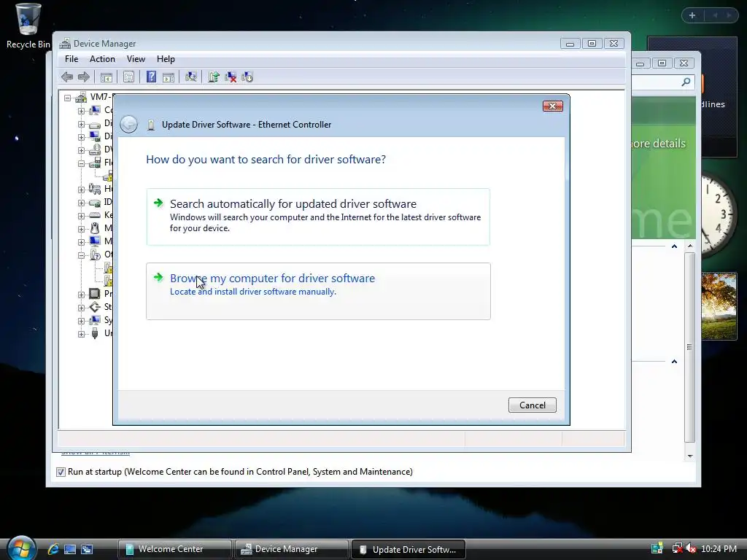747x560 pixels.
Task: Collapse the root VM7 tree node
Action: pyautogui.click(x=68, y=98)
